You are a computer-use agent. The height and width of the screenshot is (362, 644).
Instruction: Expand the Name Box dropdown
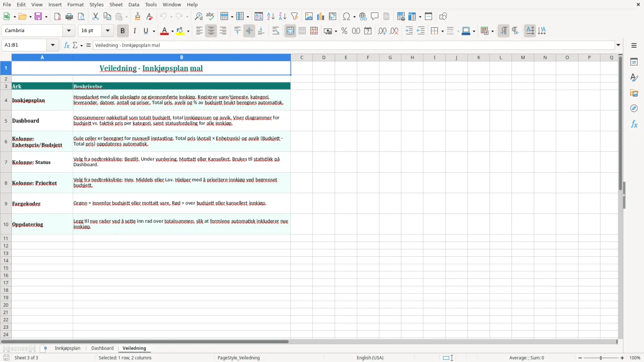(x=53, y=46)
